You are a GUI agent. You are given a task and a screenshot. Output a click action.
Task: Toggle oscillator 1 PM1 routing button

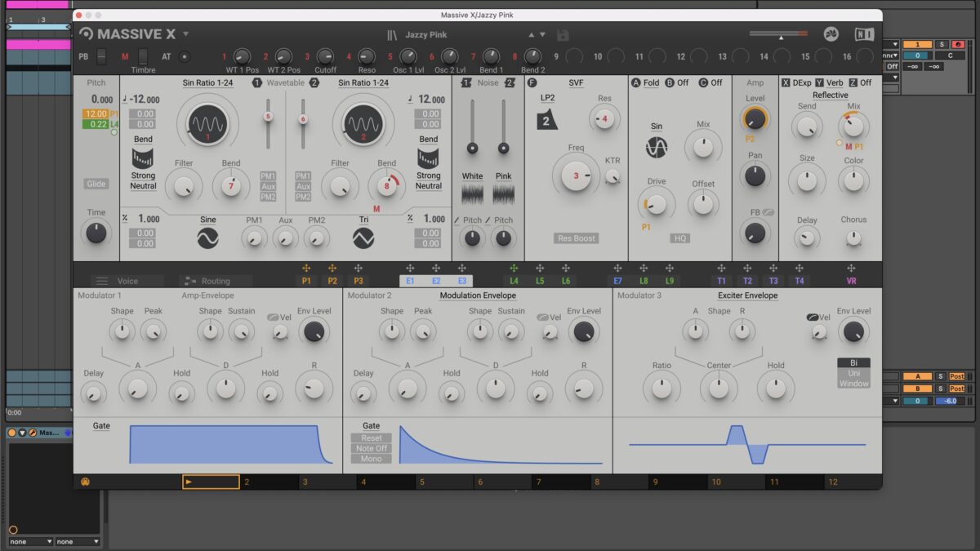268,176
